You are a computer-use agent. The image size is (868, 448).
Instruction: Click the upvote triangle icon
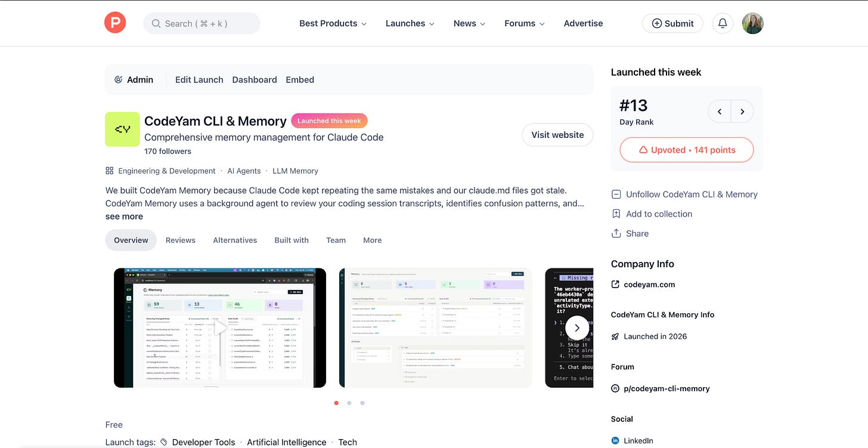coord(643,150)
